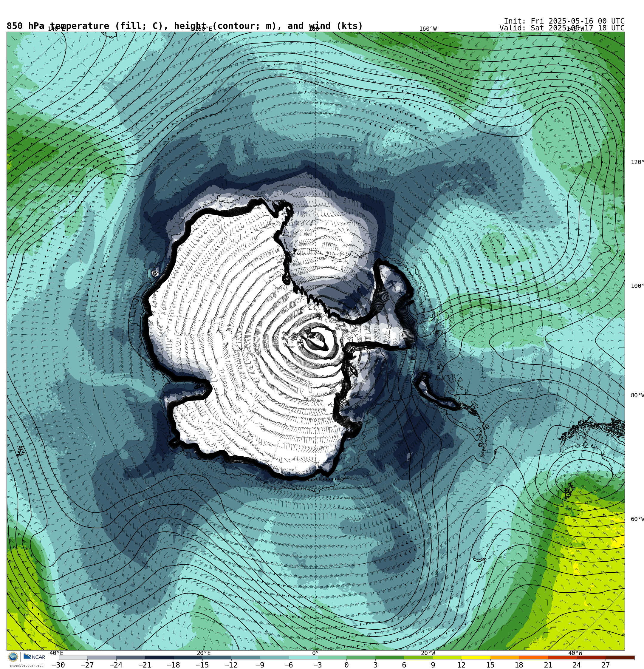Click the −18 colorbar tick label

[x=173, y=665]
